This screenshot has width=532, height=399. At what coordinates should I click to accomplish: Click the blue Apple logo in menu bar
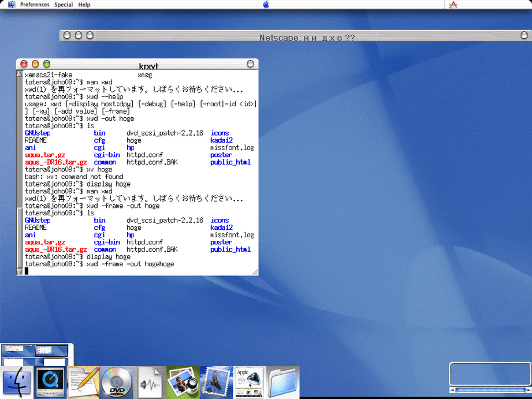point(266,5)
